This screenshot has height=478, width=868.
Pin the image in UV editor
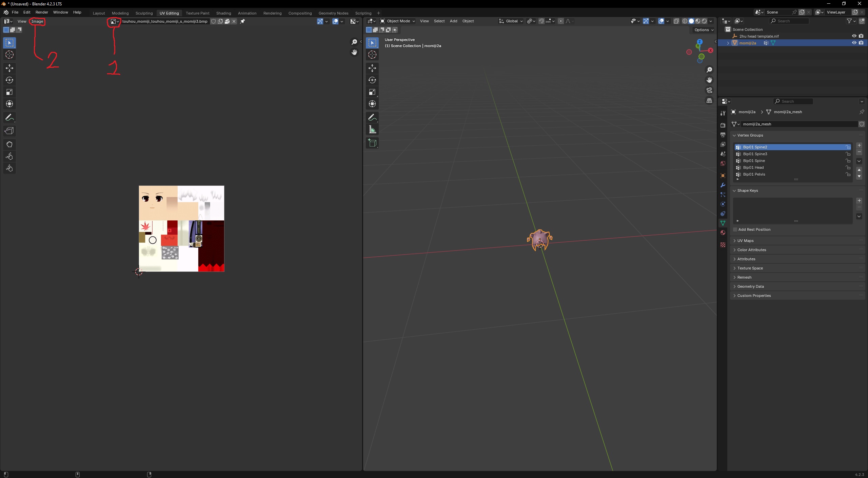pyautogui.click(x=242, y=21)
